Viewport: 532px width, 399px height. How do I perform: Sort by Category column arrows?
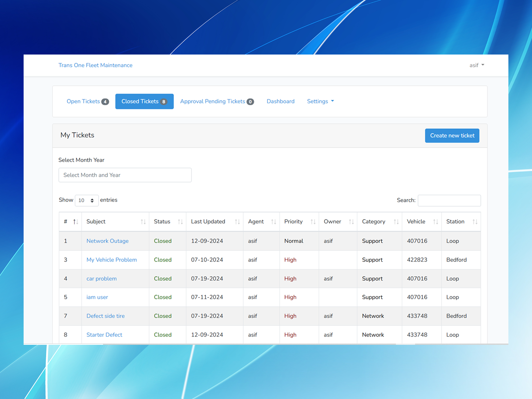coord(396,222)
